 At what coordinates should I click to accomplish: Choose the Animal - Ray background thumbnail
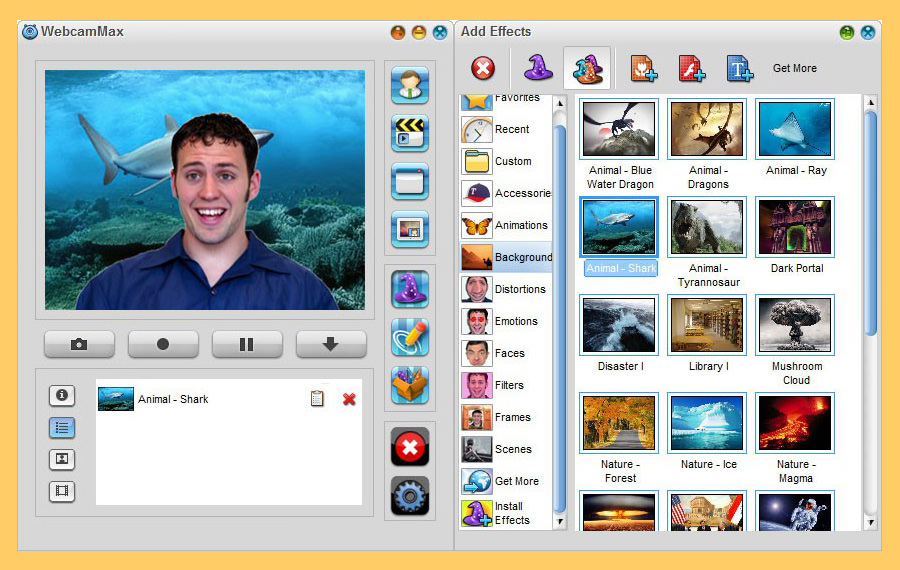[795, 130]
